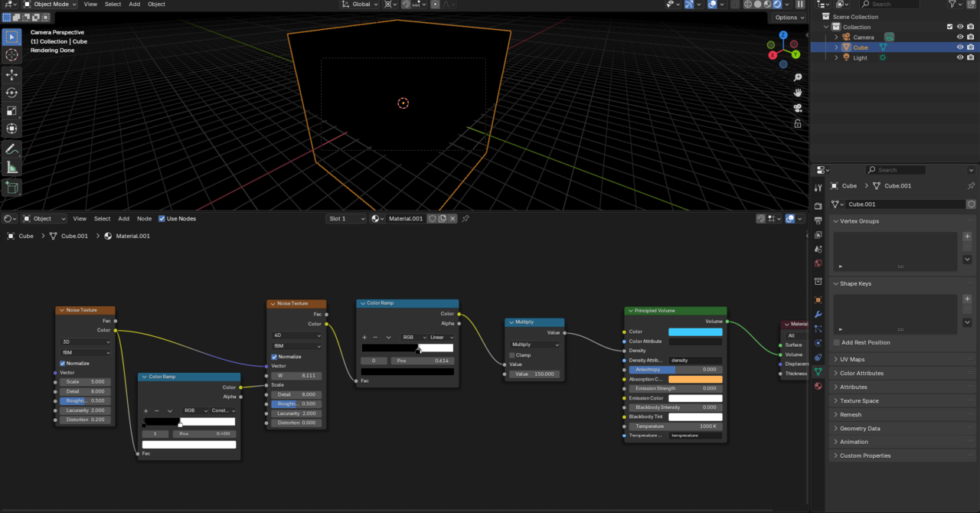Image resolution: width=980 pixels, height=513 pixels.
Task: Open the viewport Object menu
Action: pos(156,4)
